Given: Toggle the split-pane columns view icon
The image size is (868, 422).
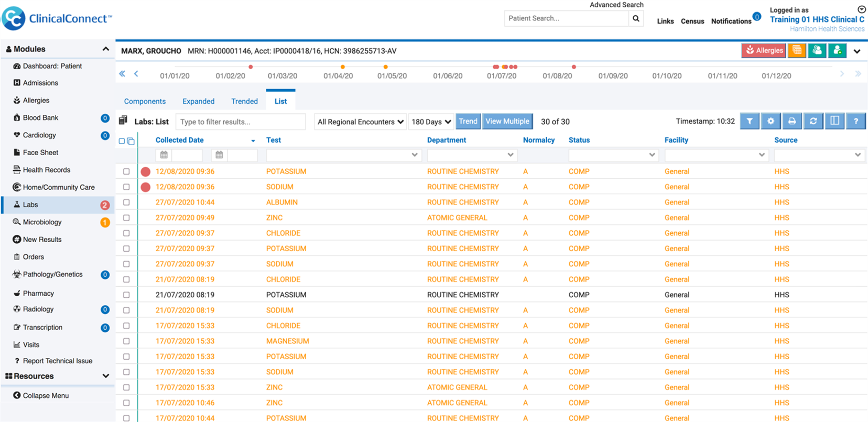Looking at the screenshot, I should pyautogui.click(x=834, y=121).
